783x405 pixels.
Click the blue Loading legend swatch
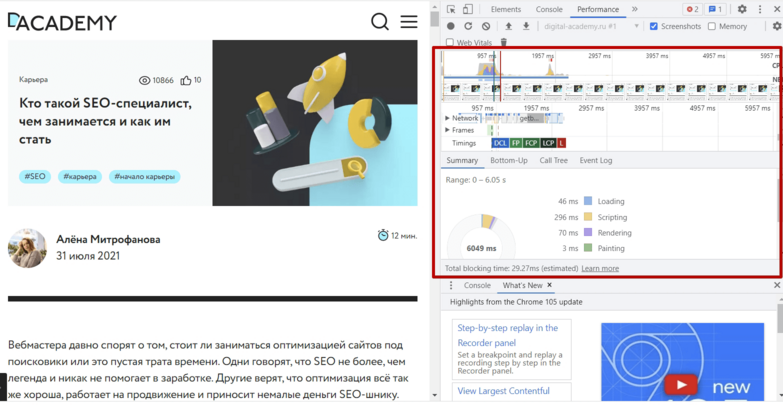pos(588,201)
